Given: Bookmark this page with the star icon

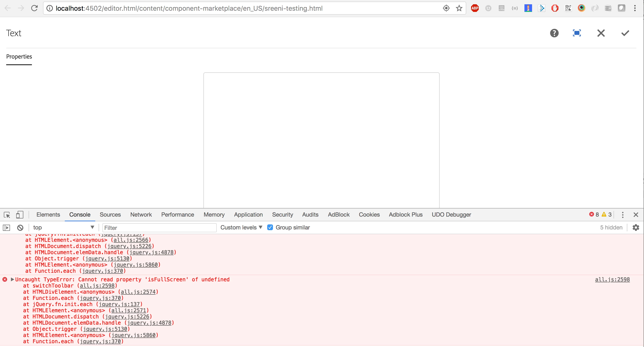Looking at the screenshot, I should point(459,8).
